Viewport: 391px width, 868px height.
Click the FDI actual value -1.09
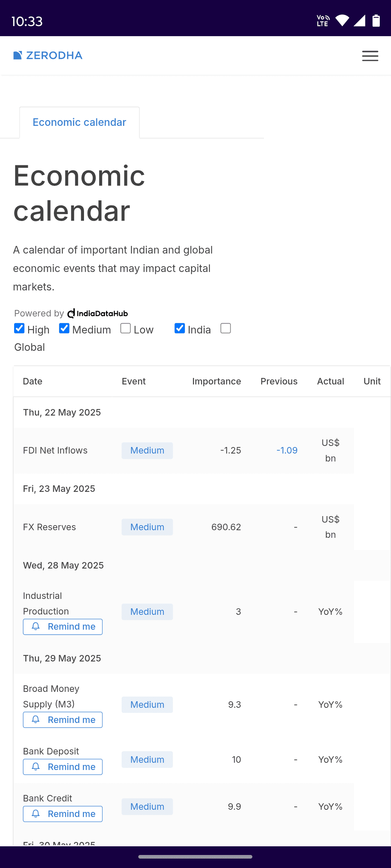click(x=287, y=451)
